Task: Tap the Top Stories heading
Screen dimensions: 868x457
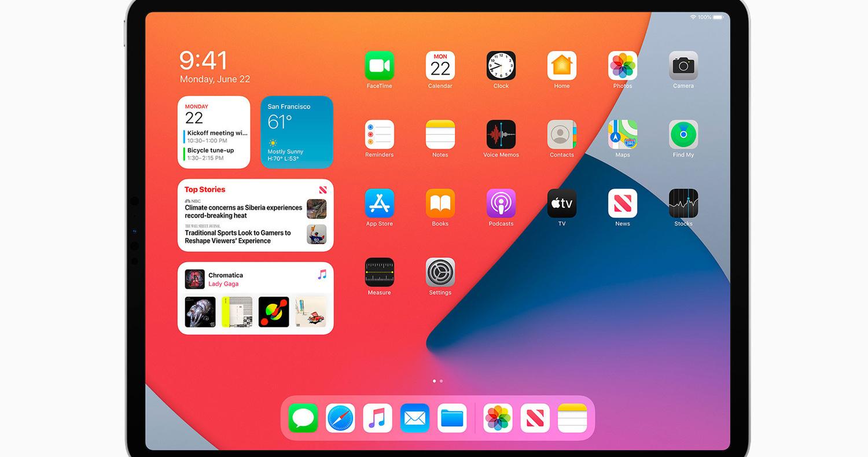Action: click(x=205, y=189)
